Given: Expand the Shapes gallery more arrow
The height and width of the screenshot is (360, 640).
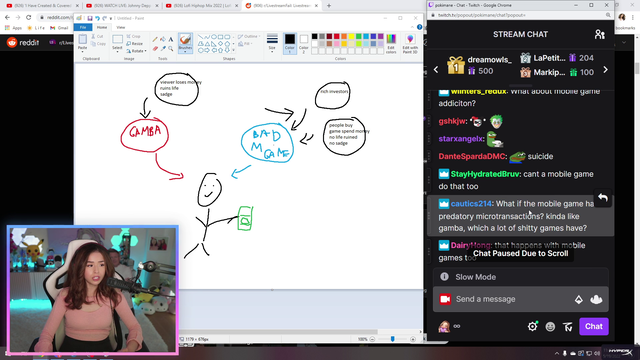Looking at the screenshot, I should tap(233, 50).
